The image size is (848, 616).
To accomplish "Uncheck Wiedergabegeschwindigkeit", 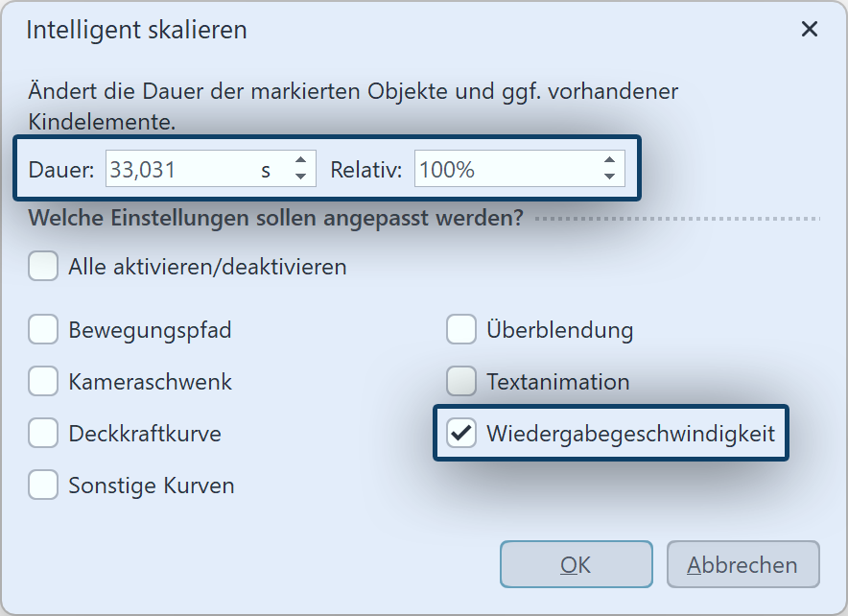I will 461,434.
